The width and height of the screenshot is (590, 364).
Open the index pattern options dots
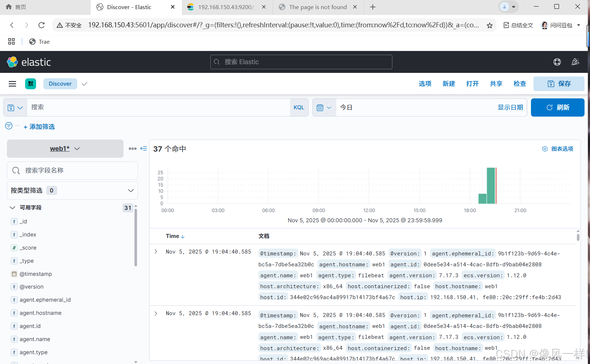tap(133, 149)
